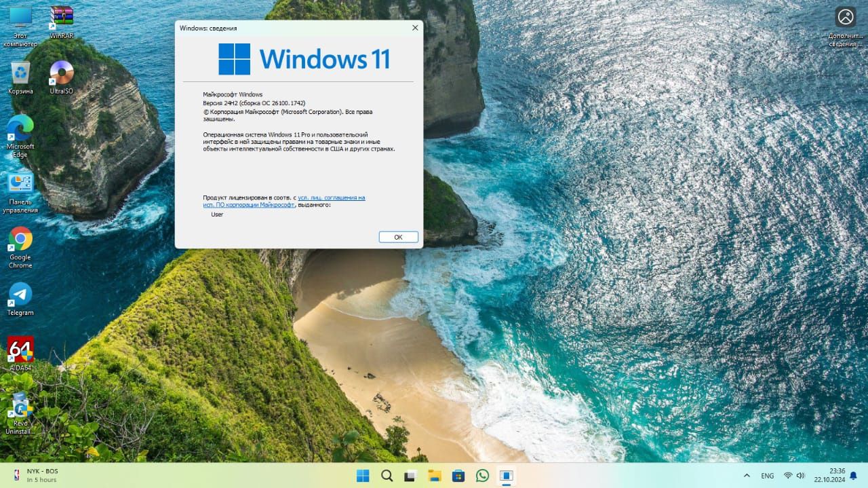Open the WinRAR desktop shortcut
Screen dimensions: 868x488
[62, 22]
